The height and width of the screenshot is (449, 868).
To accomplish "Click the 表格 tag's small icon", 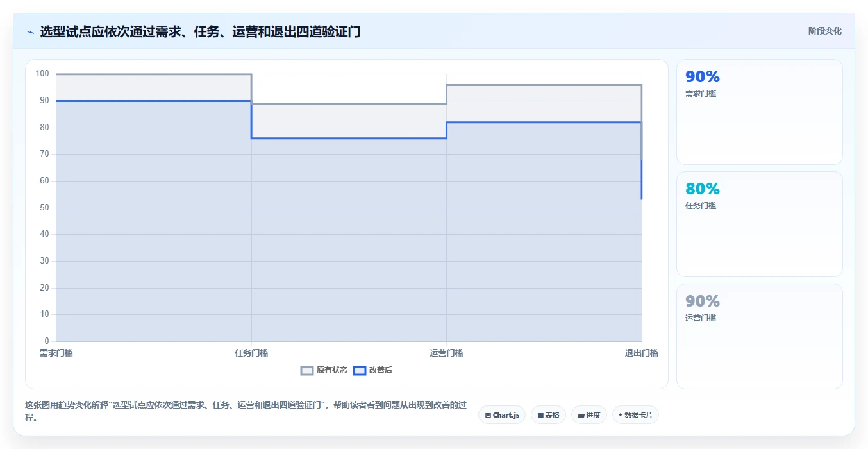I will pos(540,416).
